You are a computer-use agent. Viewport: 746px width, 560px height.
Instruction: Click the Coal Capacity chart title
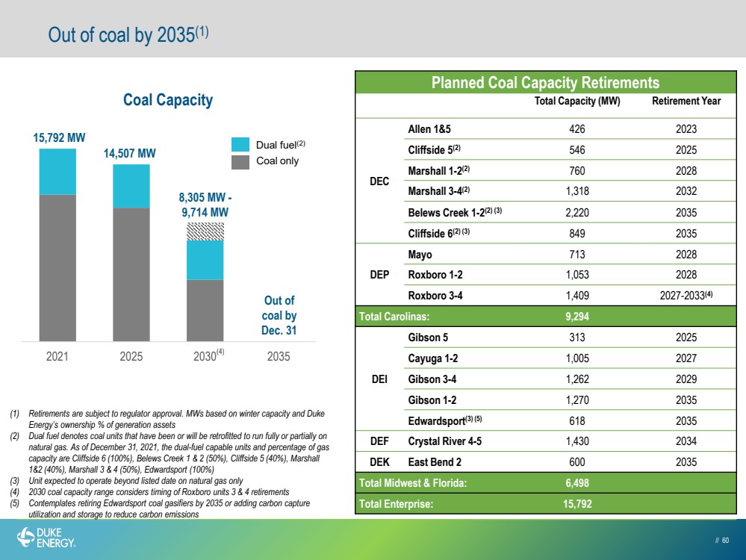click(x=168, y=100)
